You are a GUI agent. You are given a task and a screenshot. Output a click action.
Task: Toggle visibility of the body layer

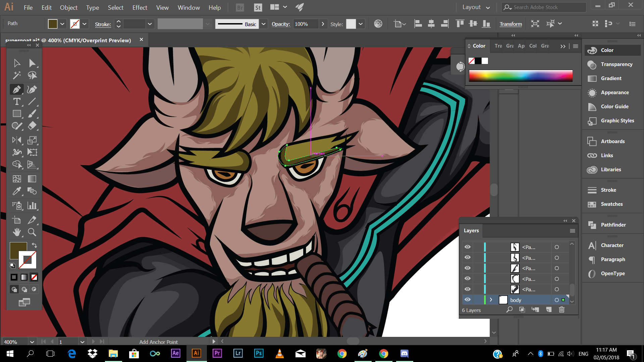pos(468,300)
